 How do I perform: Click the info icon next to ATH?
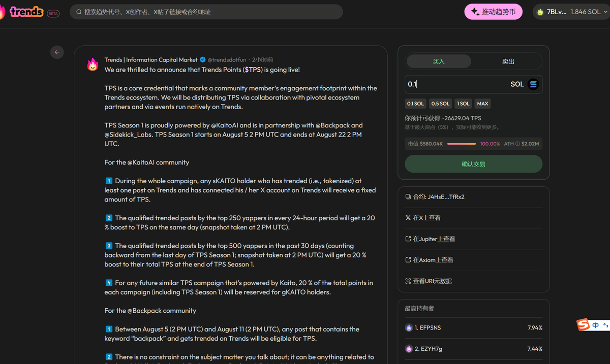(x=518, y=144)
